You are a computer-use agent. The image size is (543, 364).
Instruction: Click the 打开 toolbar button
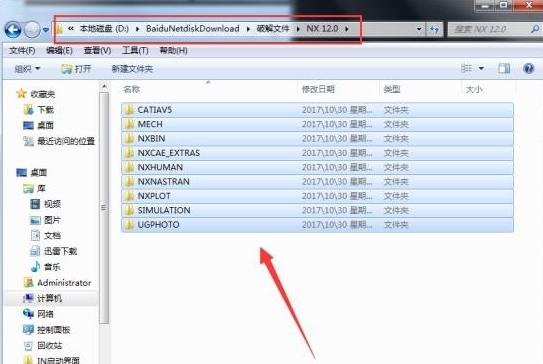point(76,69)
